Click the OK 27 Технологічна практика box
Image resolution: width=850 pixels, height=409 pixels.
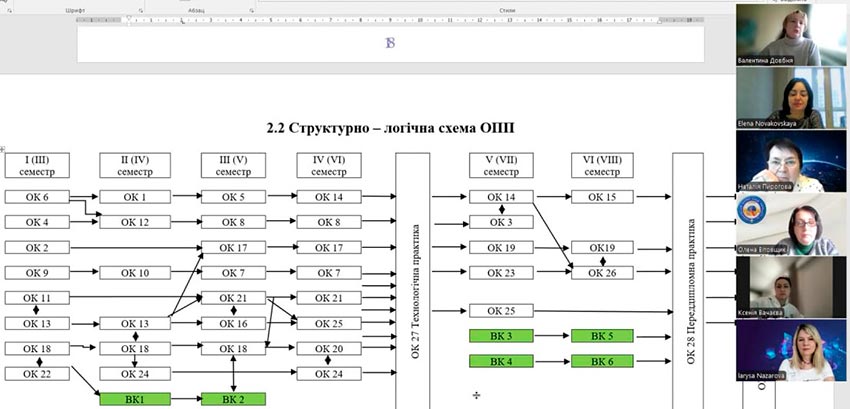click(412, 280)
